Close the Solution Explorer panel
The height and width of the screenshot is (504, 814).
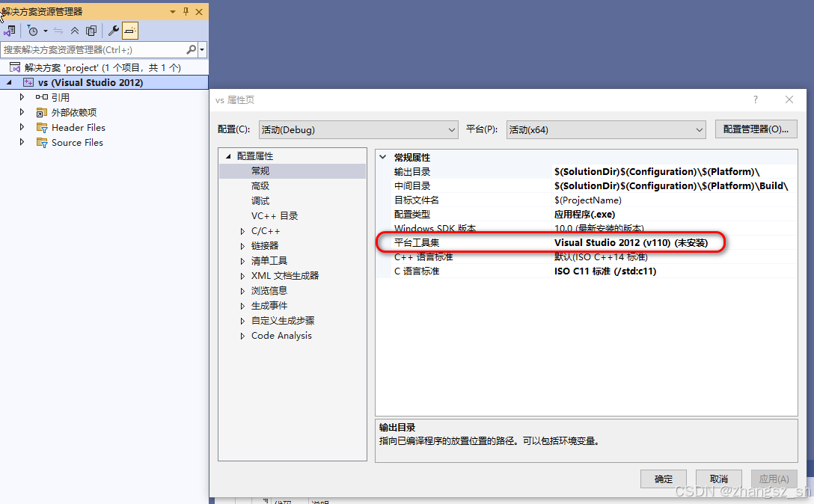point(199,11)
